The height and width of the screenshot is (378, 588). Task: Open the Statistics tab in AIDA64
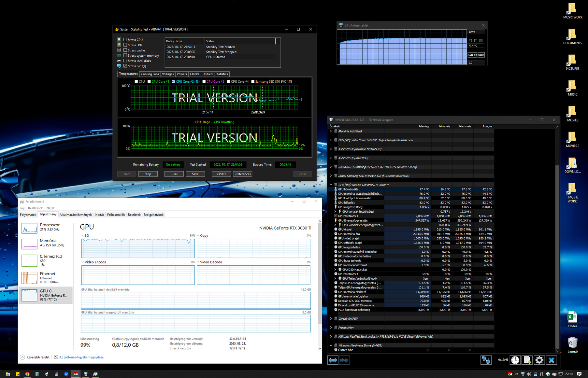point(222,74)
